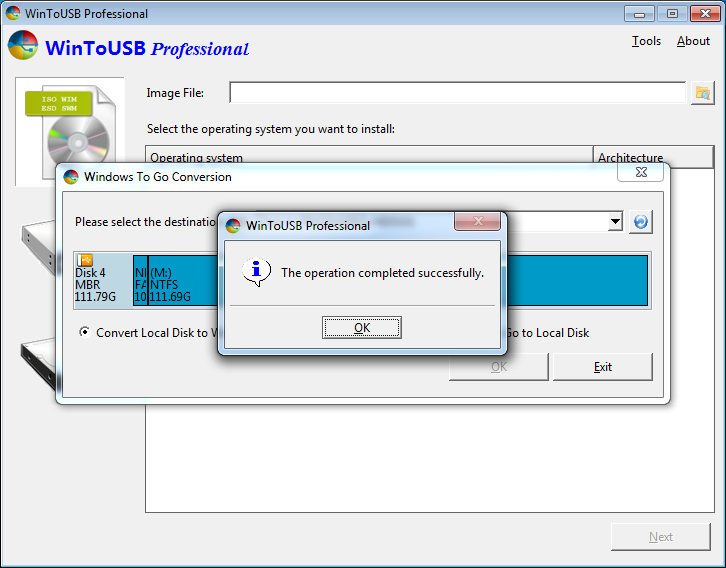
Task: Click 'The operation completed successfully.' text
Action: [382, 273]
